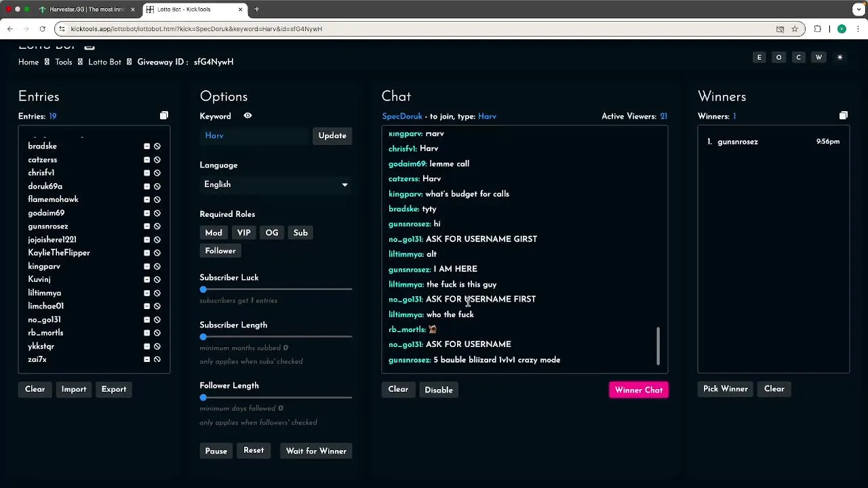Remove the flamemohawk entry with its minus icon
Screen dimensions: 868x488
click(146, 200)
